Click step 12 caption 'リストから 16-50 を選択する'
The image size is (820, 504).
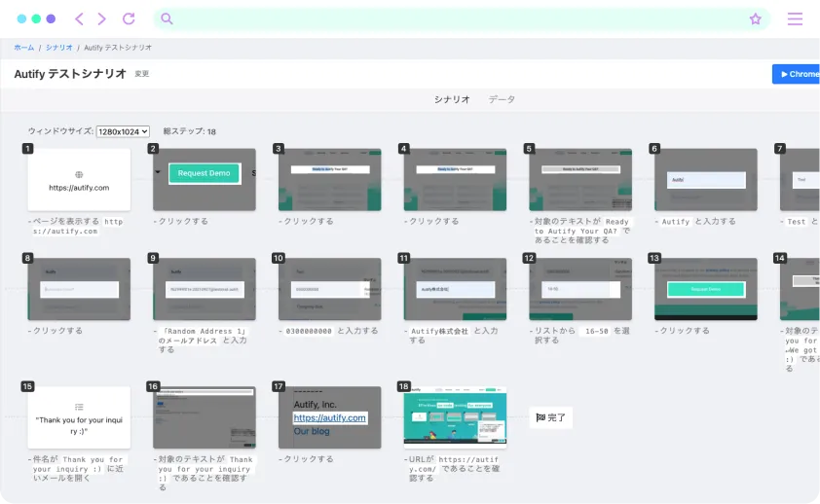pos(580,336)
